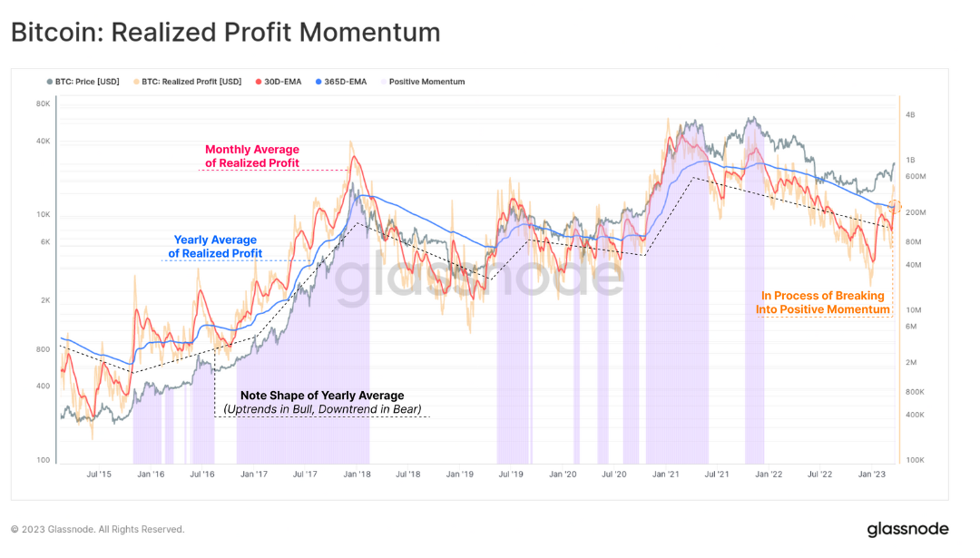Select the 365D-EMA legend label
This screenshot has height=558, width=980.
point(348,82)
